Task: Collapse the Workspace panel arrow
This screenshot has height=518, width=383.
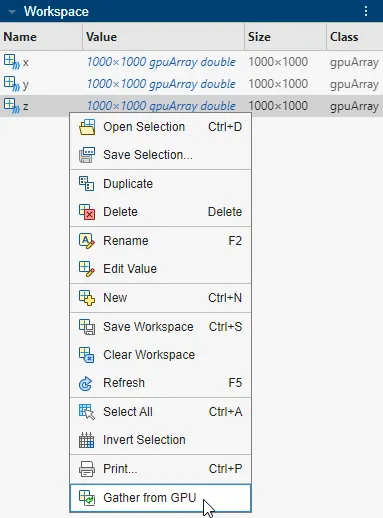Action: [12, 12]
